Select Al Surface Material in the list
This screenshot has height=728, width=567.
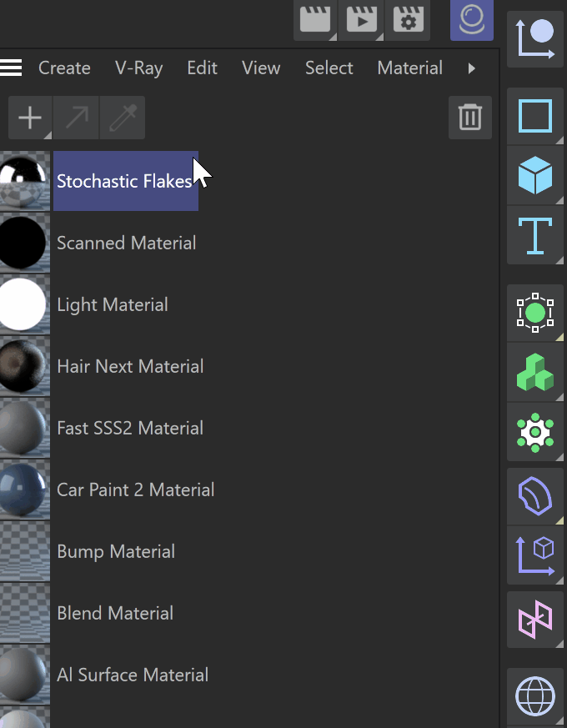(133, 675)
